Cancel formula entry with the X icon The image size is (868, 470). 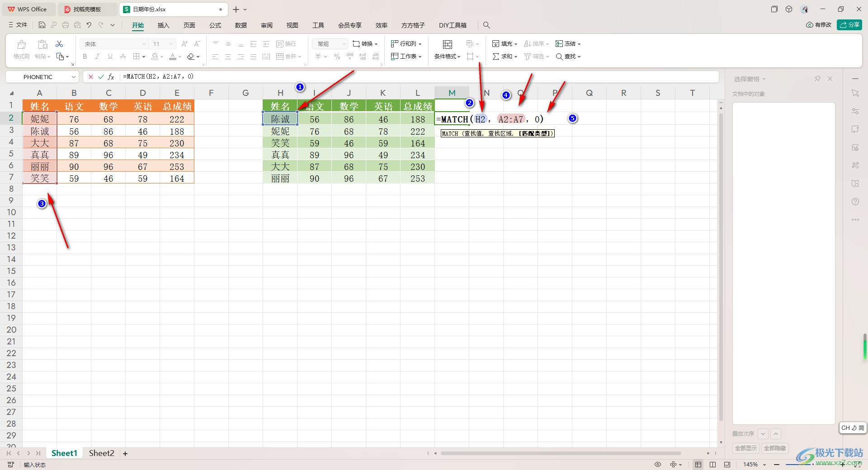tap(91, 77)
